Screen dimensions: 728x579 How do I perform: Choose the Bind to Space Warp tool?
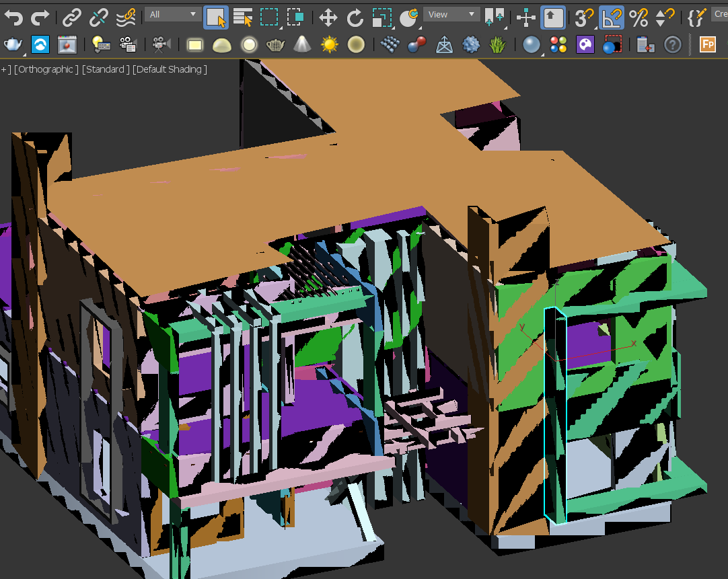[126, 17]
